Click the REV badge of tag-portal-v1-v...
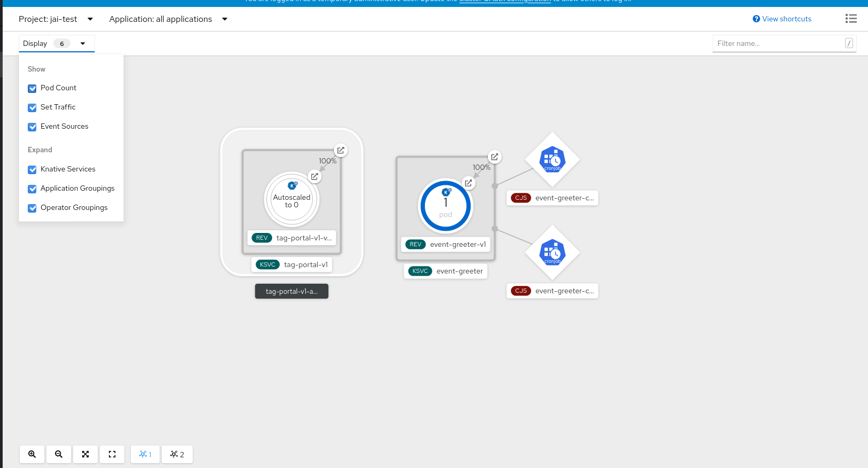The width and height of the screenshot is (868, 468). point(262,238)
